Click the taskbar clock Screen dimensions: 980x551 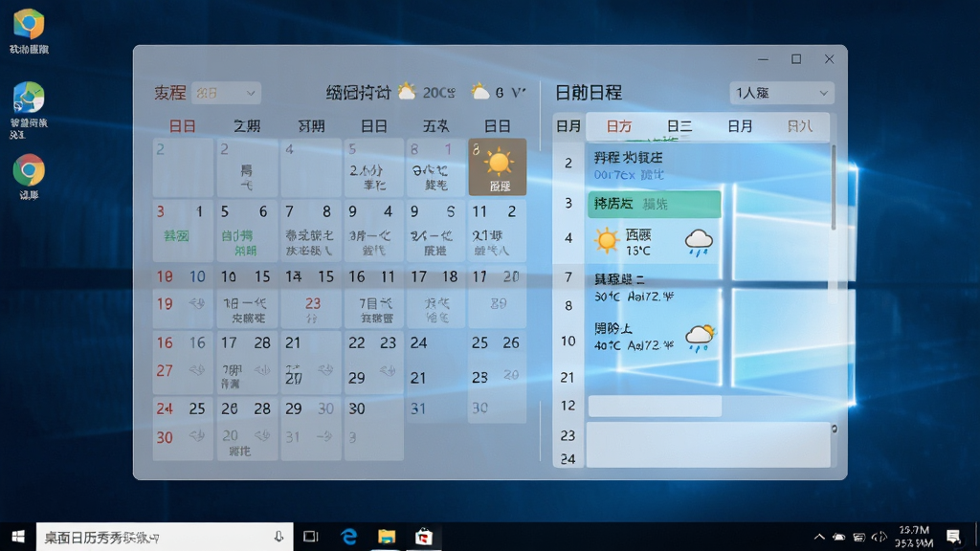[x=914, y=537]
